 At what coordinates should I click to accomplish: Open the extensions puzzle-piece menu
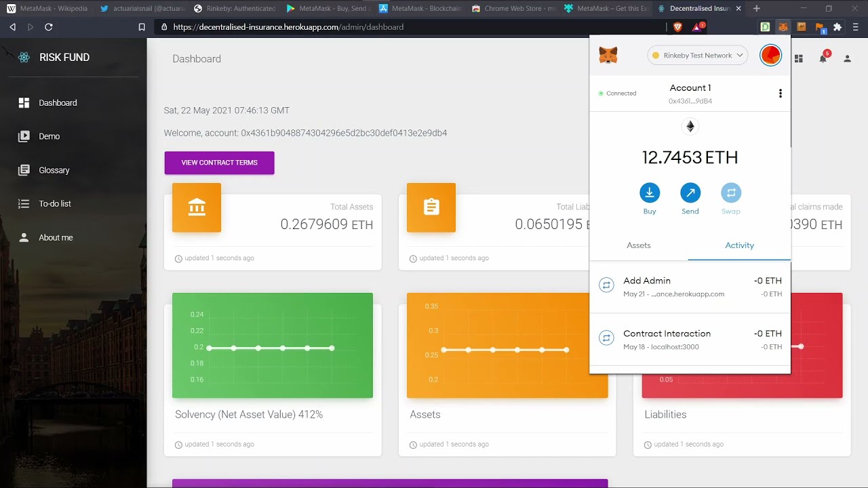(837, 27)
